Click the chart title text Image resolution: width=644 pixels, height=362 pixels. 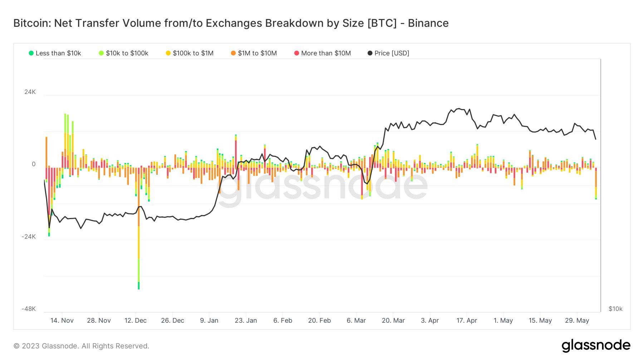click(231, 23)
